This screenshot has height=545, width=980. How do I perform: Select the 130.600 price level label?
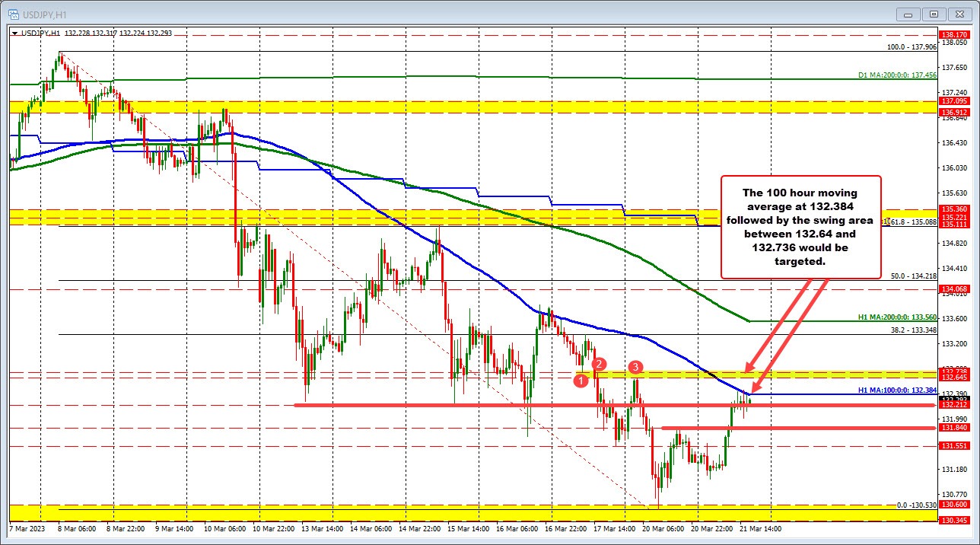(953, 504)
